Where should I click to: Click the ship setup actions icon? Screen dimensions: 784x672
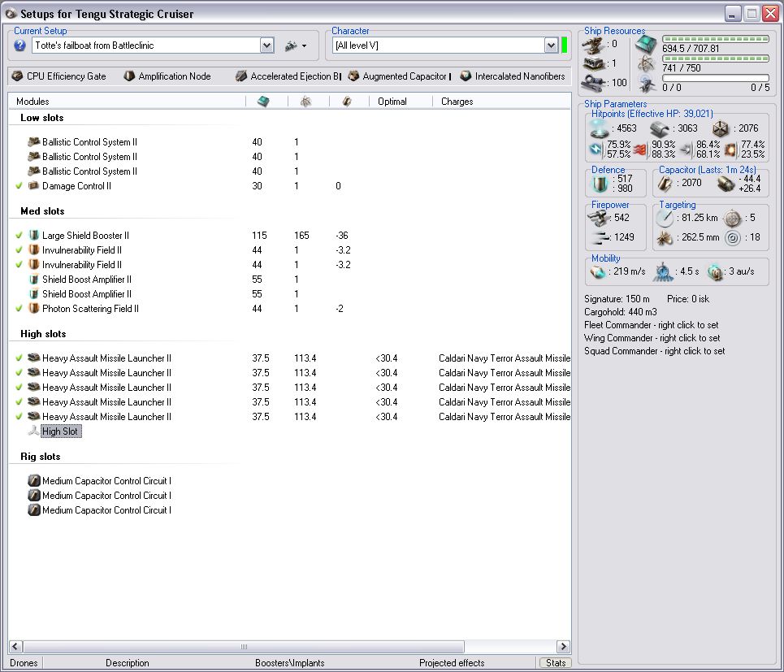290,46
